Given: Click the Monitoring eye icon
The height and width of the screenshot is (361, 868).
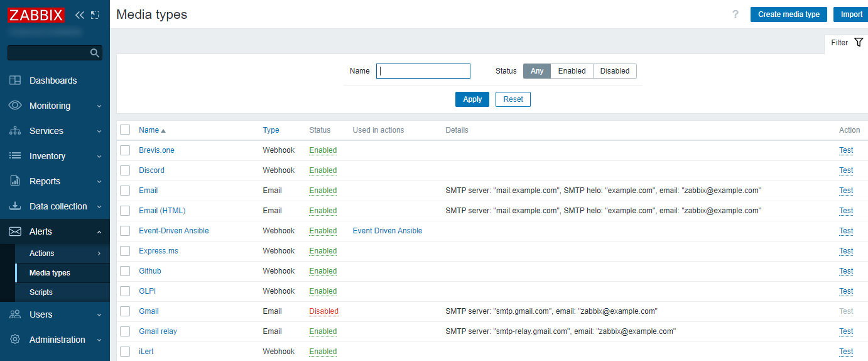Looking at the screenshot, I should [x=15, y=106].
